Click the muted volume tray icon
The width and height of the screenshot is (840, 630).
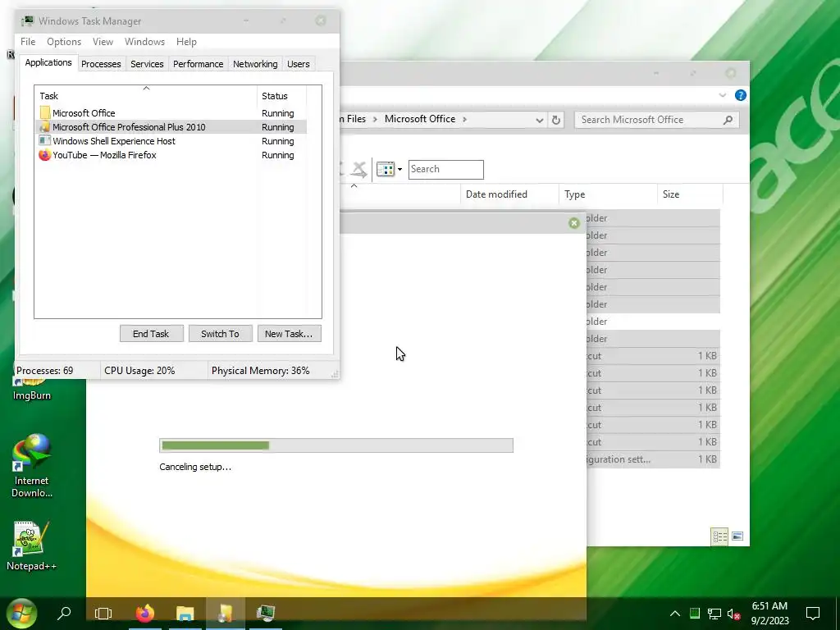(x=734, y=614)
